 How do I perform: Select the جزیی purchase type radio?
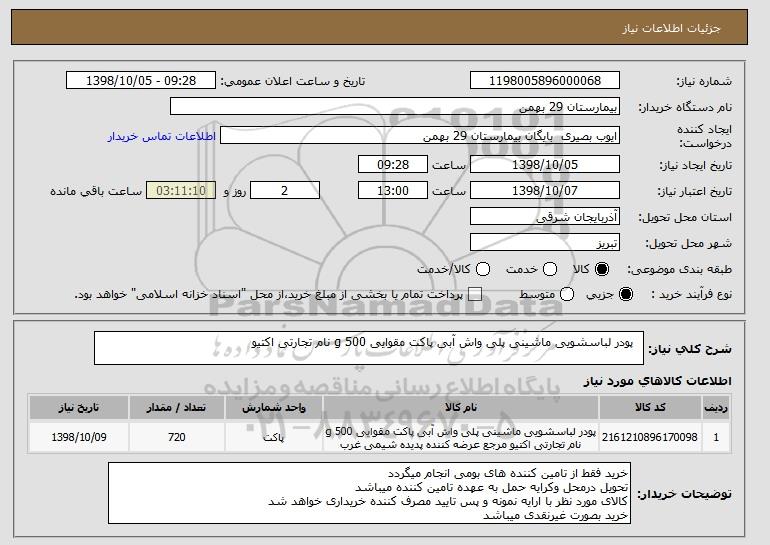click(626, 294)
